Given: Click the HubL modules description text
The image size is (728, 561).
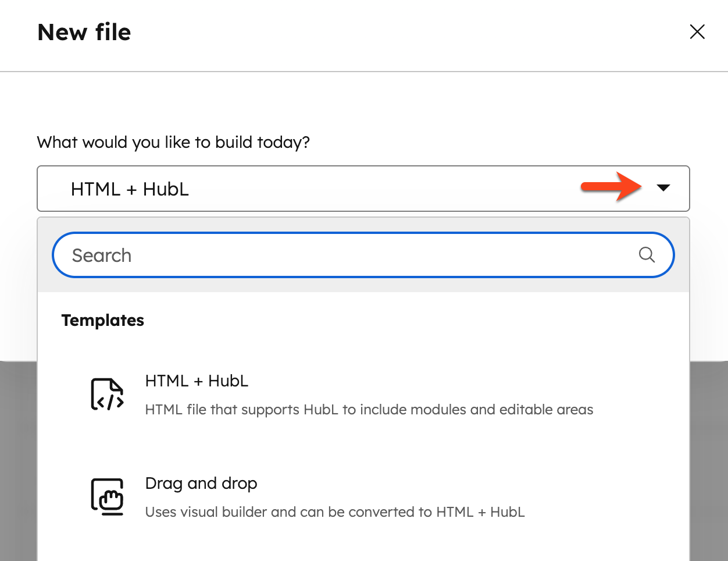Looking at the screenshot, I should pos(369,410).
